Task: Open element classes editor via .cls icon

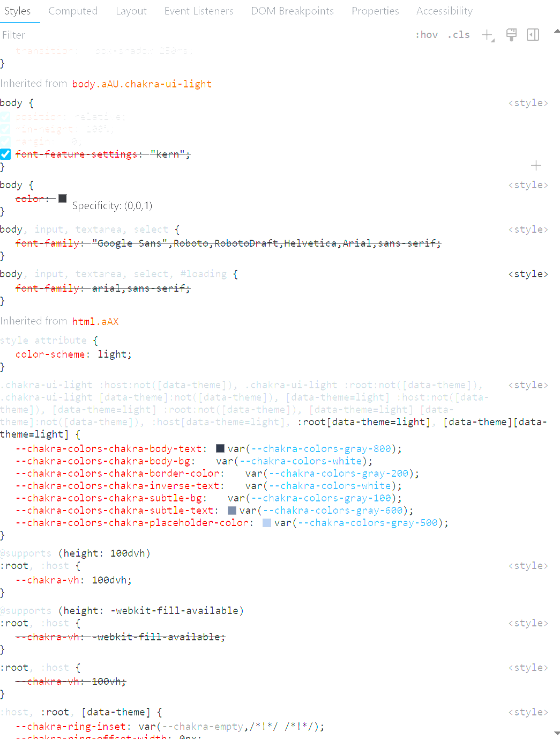Action: [459, 34]
